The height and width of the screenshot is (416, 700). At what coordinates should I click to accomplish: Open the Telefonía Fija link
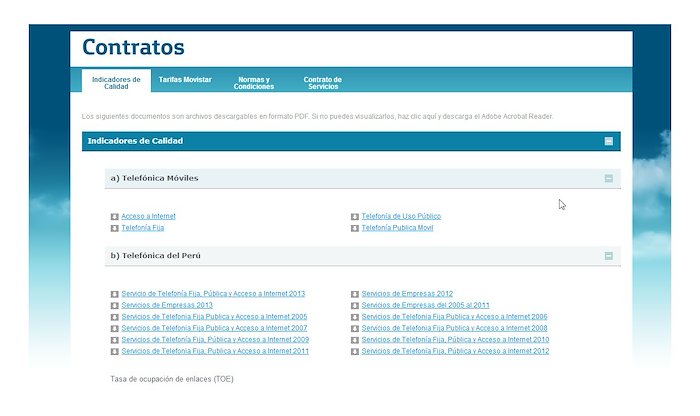coord(142,228)
